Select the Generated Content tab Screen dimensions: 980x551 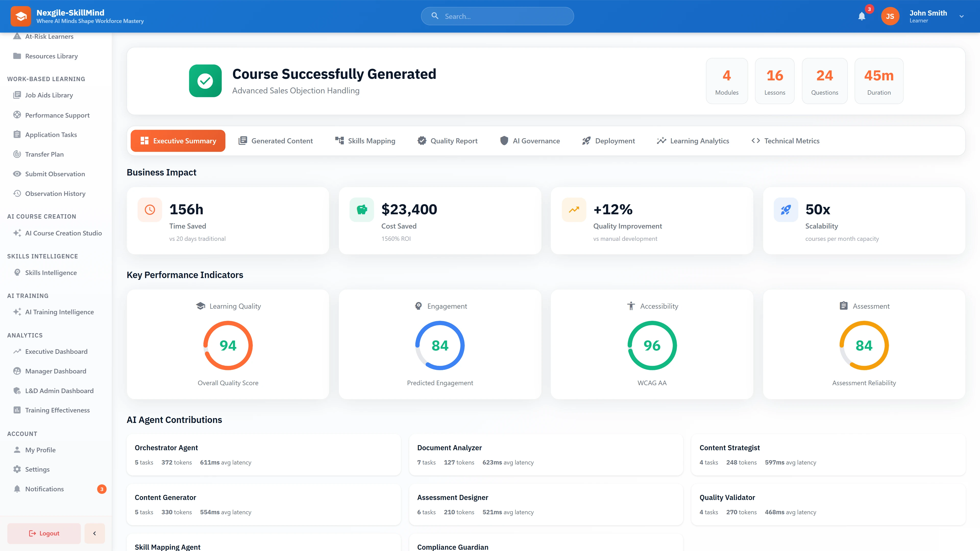click(275, 141)
